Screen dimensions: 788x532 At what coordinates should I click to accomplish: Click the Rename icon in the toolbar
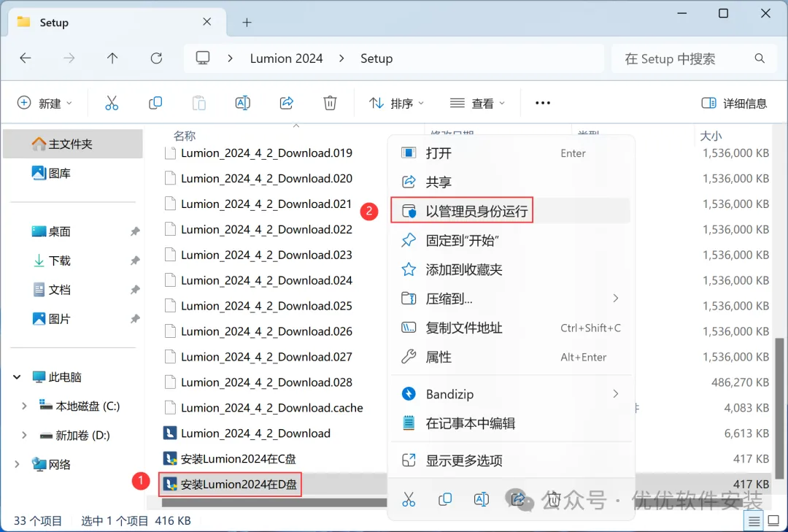243,103
